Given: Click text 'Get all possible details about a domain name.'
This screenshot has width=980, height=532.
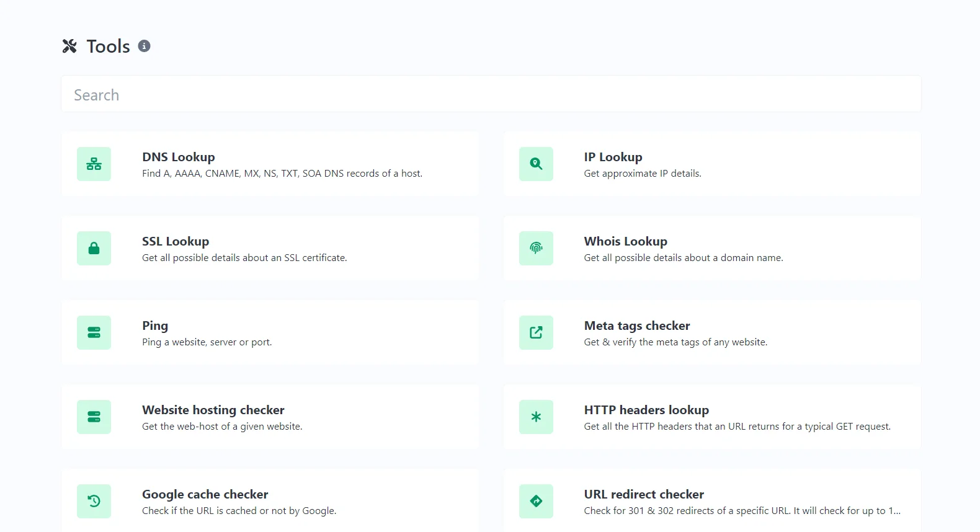Looking at the screenshot, I should tap(684, 258).
